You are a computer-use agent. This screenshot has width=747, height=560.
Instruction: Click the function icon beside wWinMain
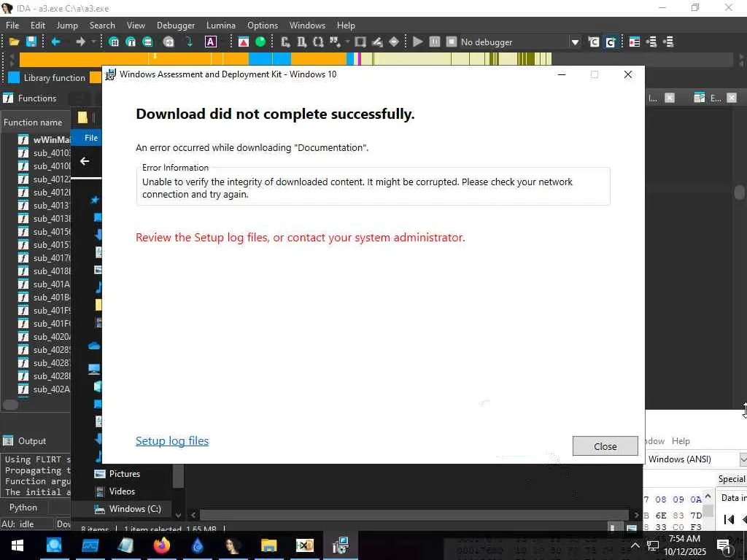[x=23, y=139]
